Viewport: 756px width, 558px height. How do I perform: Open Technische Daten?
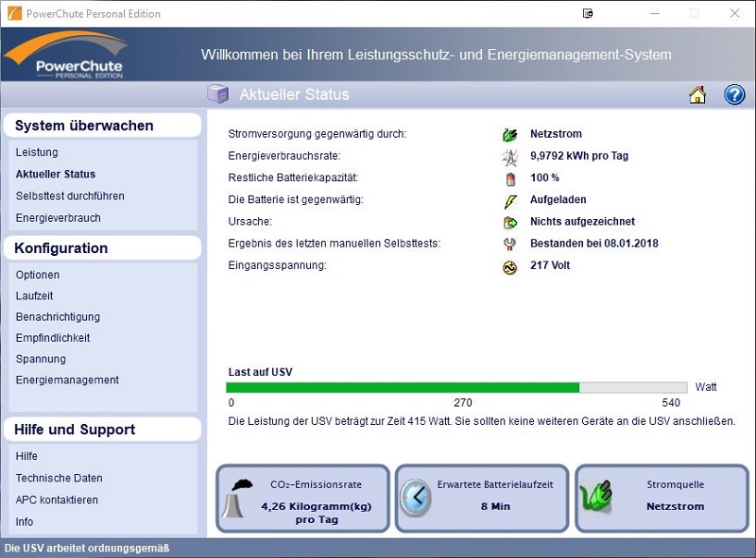(x=59, y=478)
